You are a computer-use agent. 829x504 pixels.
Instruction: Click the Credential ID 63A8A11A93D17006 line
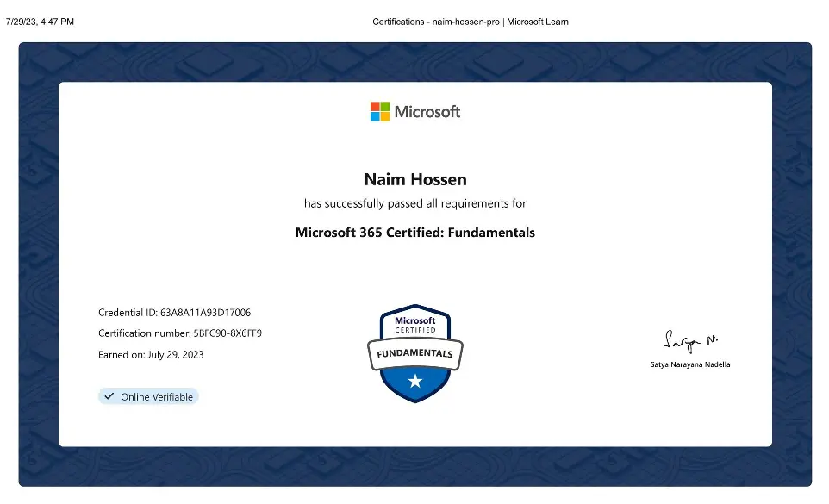pyautogui.click(x=174, y=312)
